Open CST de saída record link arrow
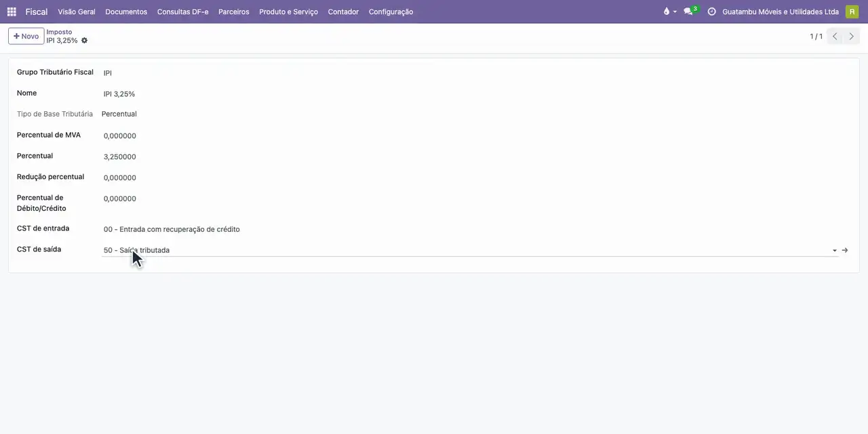The image size is (868, 434). [x=845, y=250]
